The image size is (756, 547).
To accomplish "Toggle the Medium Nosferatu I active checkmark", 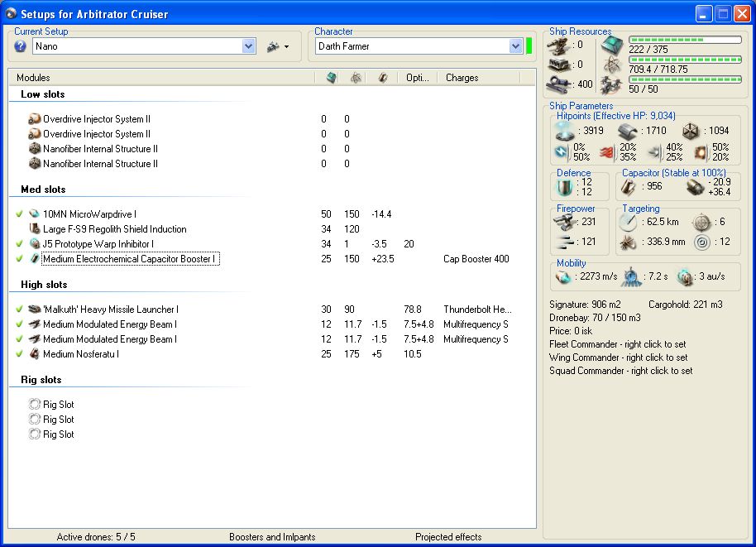I will (20, 354).
